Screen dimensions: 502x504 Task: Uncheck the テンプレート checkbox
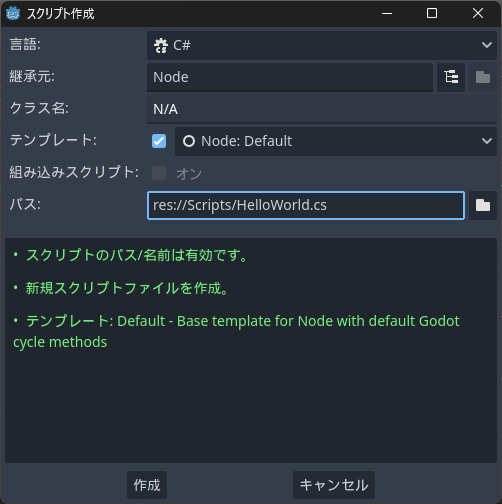[159, 141]
